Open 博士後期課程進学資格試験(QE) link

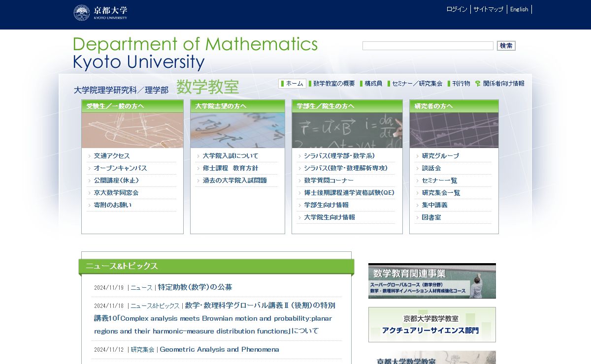(x=349, y=193)
